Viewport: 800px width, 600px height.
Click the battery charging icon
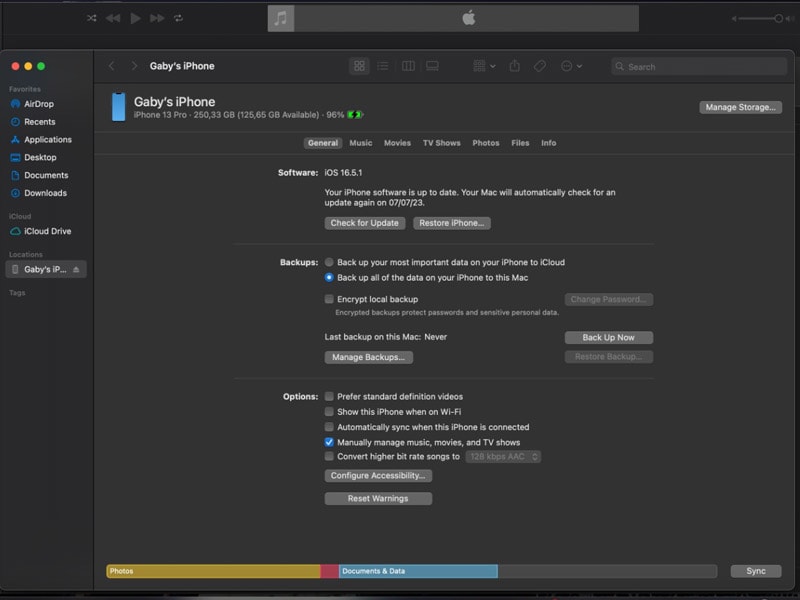pos(355,115)
